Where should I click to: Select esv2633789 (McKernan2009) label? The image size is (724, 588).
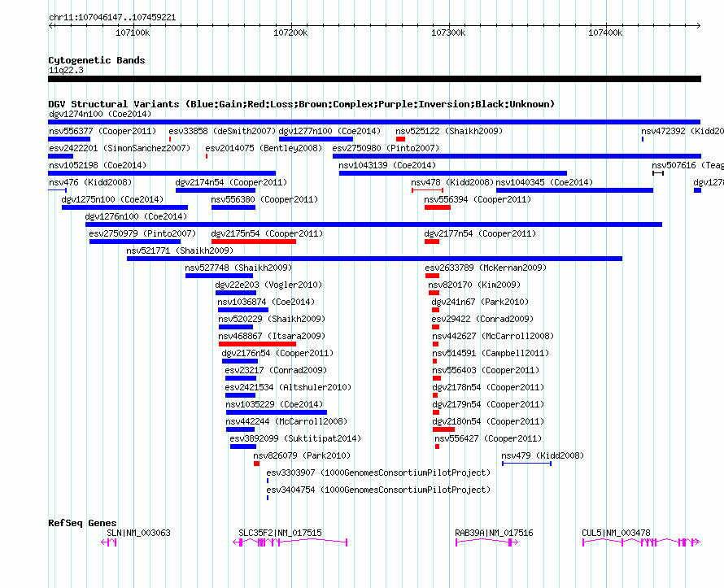click(x=486, y=268)
